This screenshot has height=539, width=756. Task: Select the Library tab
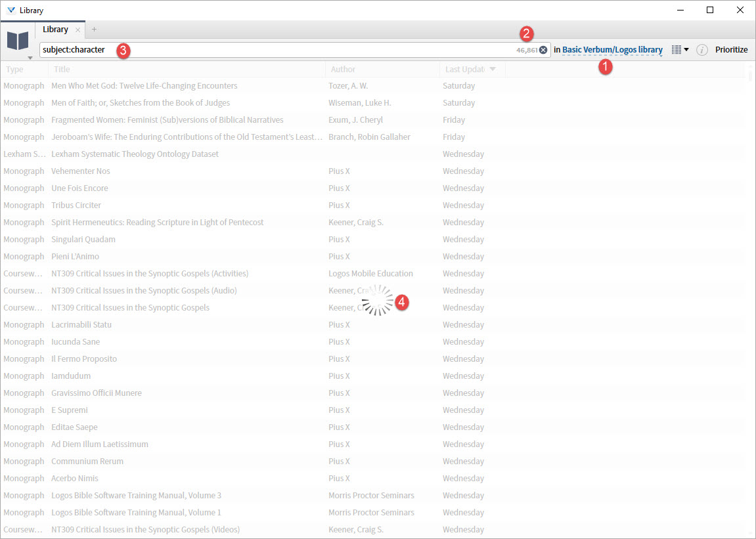(55, 30)
